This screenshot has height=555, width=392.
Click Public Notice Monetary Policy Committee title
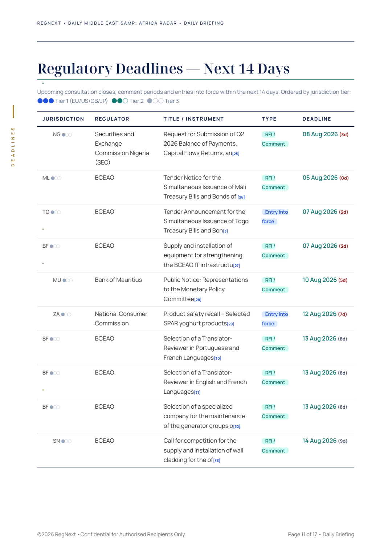click(x=206, y=289)
